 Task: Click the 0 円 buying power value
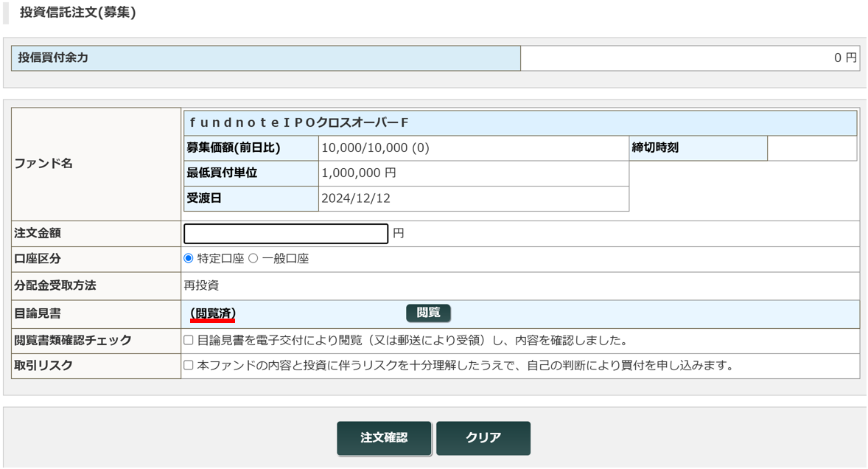845,58
